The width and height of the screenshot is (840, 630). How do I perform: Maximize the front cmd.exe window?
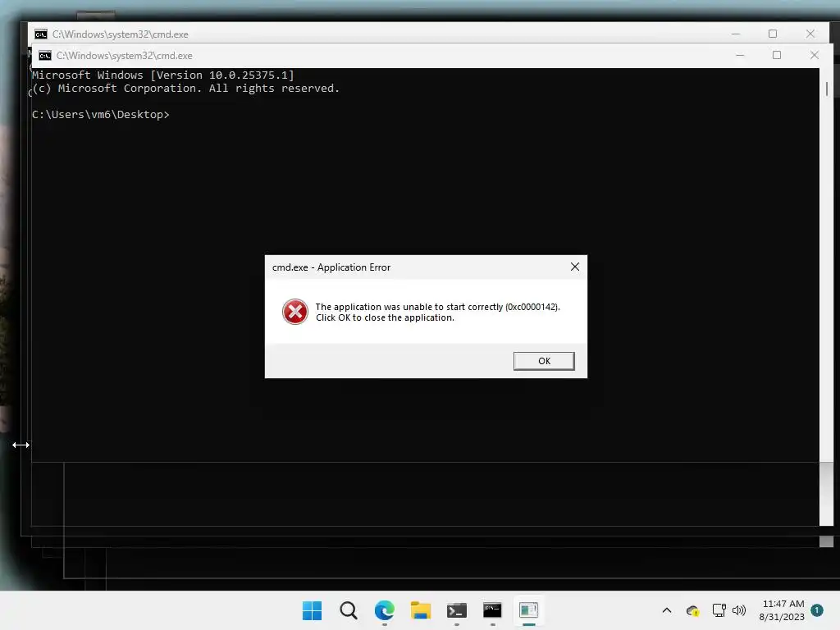[777, 55]
